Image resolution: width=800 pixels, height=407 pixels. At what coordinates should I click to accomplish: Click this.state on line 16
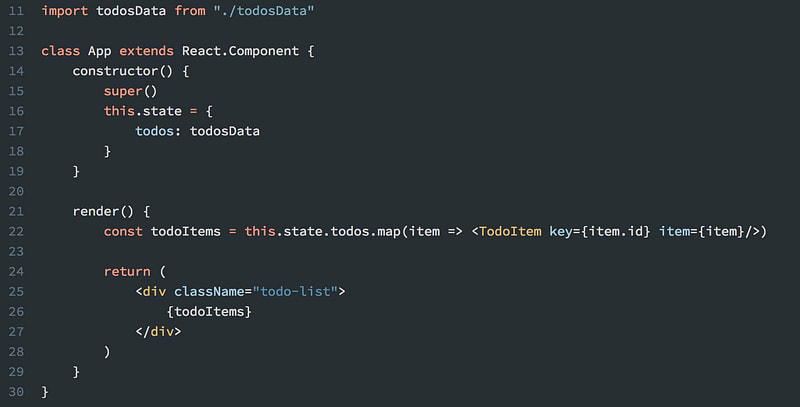click(x=143, y=111)
